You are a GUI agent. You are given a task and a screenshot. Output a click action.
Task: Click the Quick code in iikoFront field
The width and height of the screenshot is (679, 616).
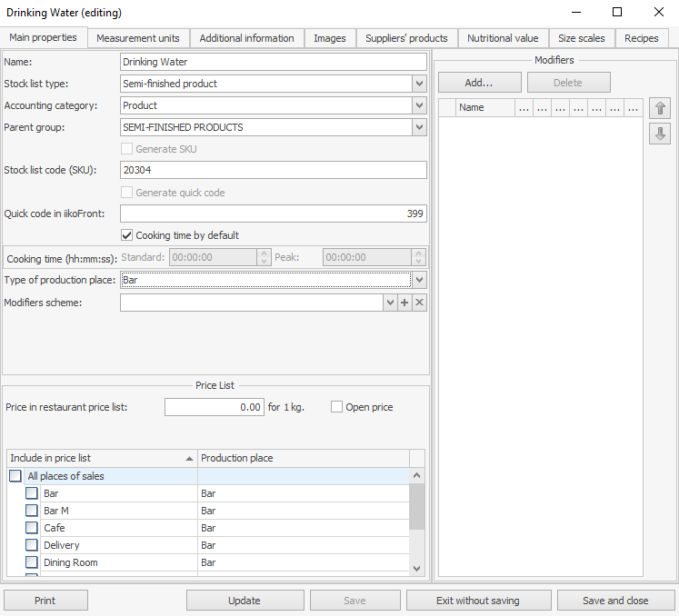[273, 214]
